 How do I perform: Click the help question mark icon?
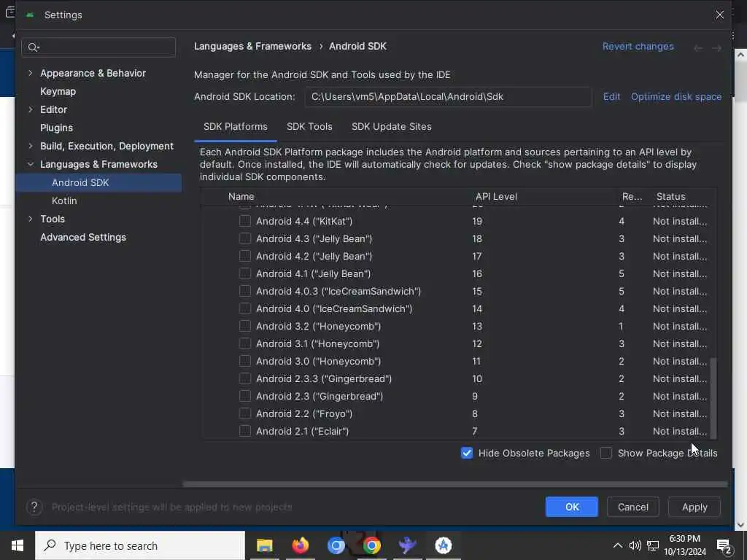click(x=34, y=507)
